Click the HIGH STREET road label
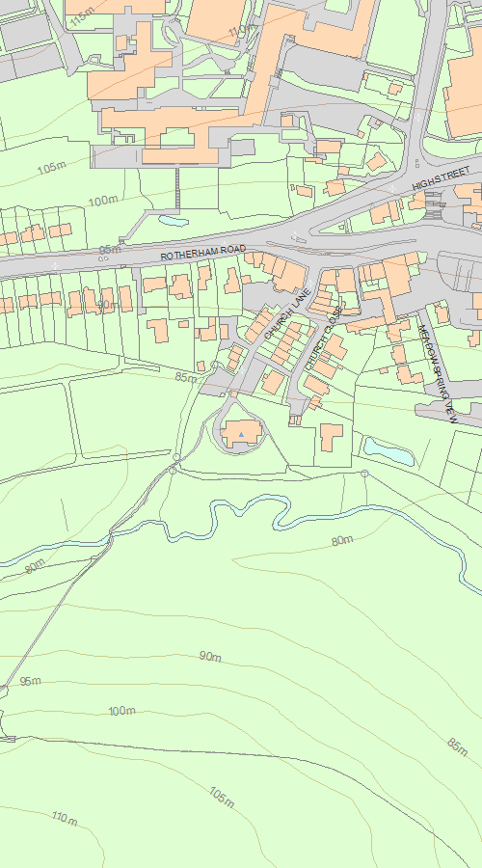 [442, 178]
